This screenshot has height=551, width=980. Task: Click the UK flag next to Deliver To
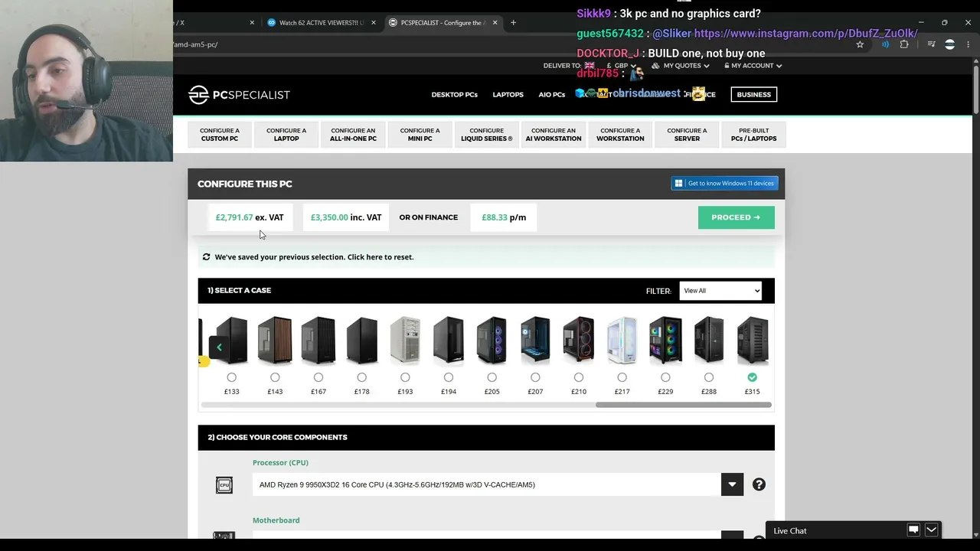590,66
